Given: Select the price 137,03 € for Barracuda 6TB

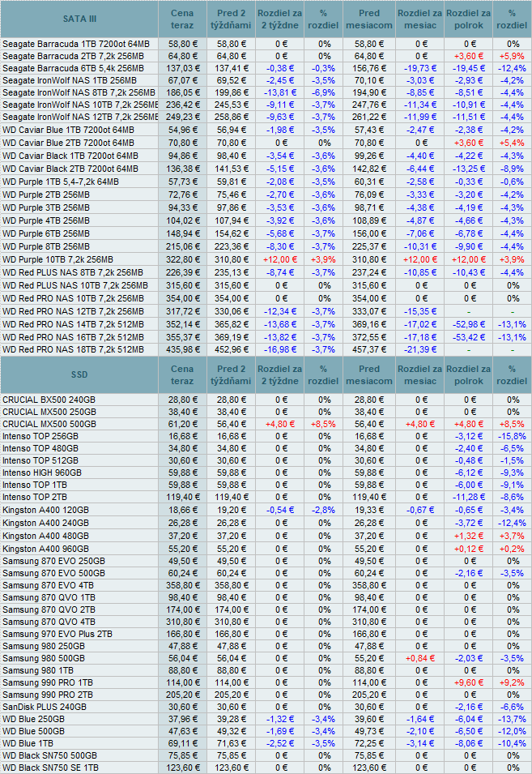Looking at the screenshot, I should coord(183,68).
